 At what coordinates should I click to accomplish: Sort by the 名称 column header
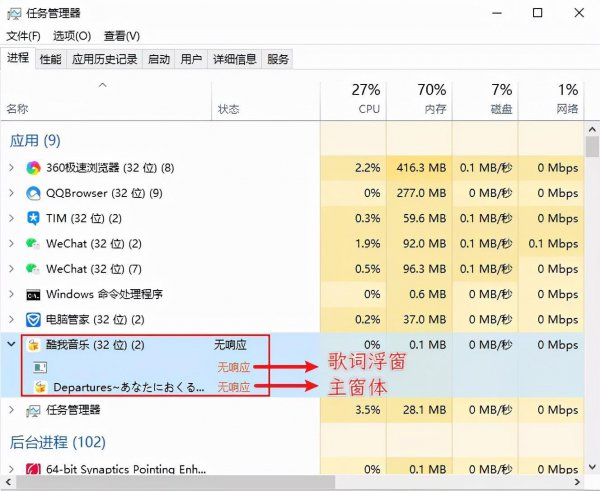pyautogui.click(x=106, y=101)
